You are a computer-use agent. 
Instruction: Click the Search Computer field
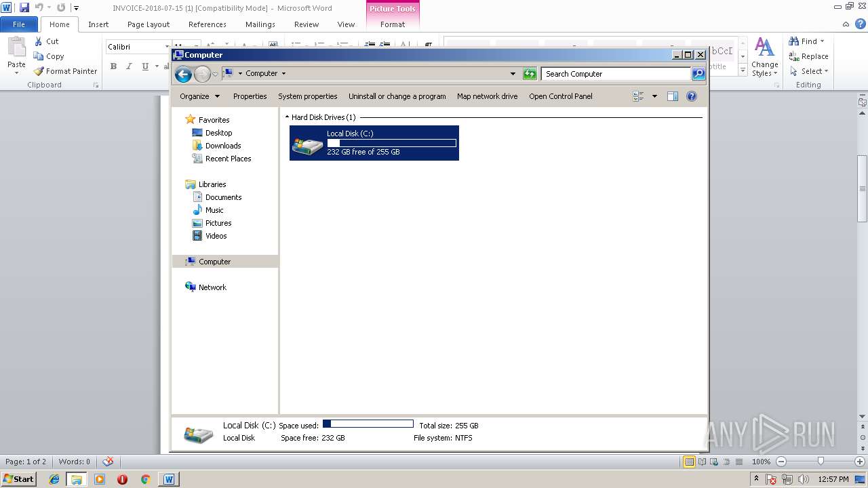click(x=616, y=74)
